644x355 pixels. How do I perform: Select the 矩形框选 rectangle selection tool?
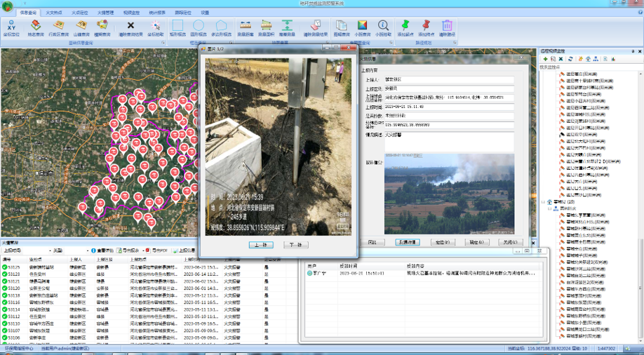[178, 27]
